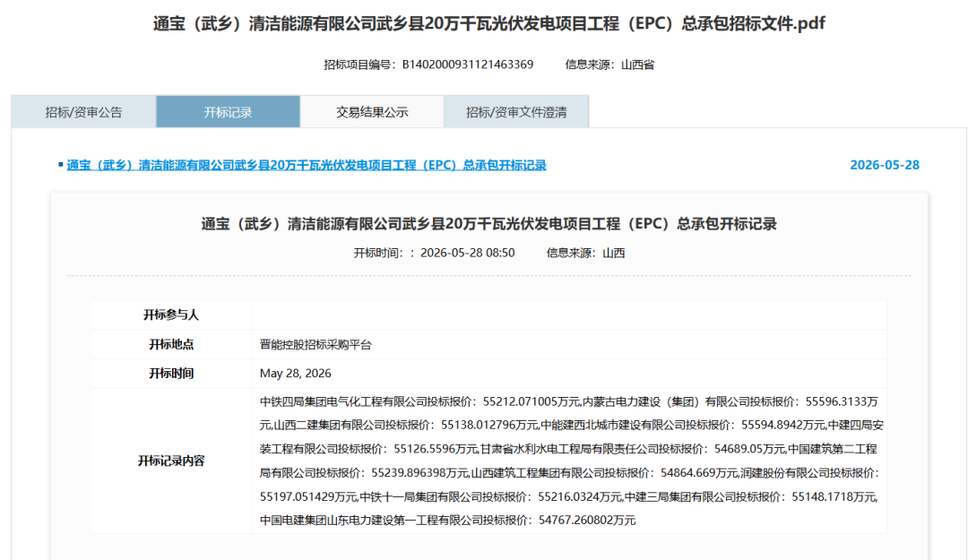This screenshot has width=968, height=560.
Task: Click the 开标记录内容 row label
Action: (x=171, y=461)
